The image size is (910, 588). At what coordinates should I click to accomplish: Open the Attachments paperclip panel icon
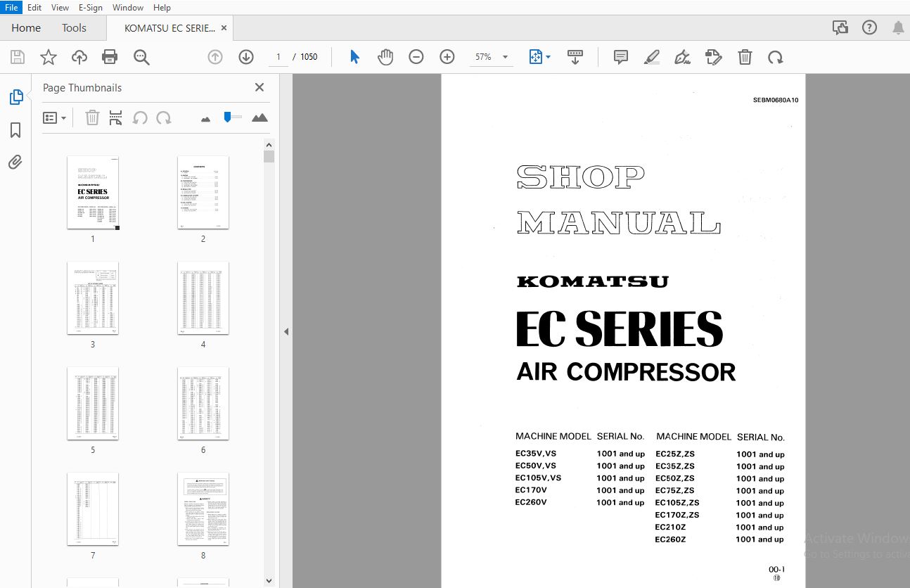click(15, 162)
